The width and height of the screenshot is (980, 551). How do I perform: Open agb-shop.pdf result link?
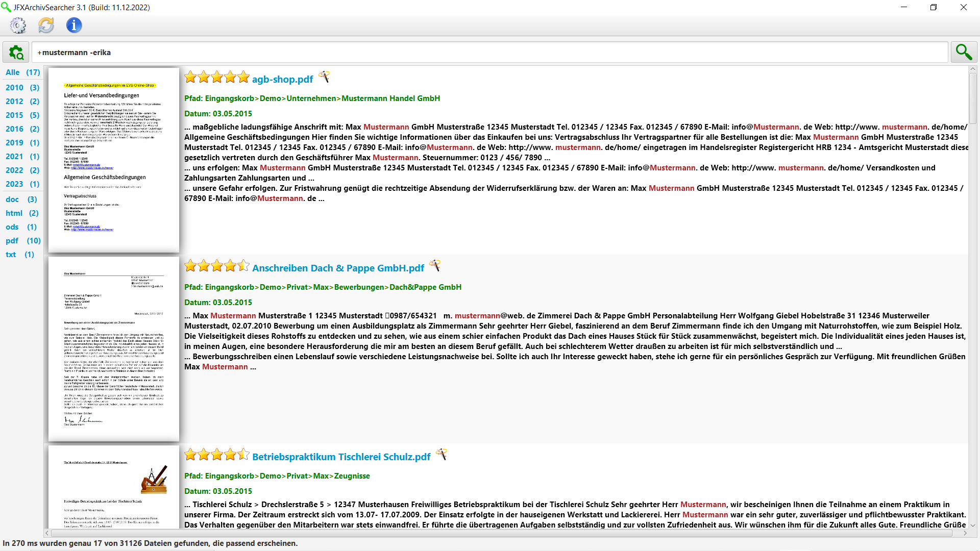coord(282,79)
